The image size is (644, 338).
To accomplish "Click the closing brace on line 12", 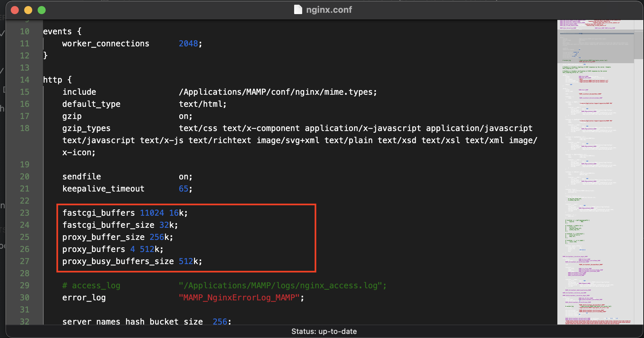I will 45,56.
